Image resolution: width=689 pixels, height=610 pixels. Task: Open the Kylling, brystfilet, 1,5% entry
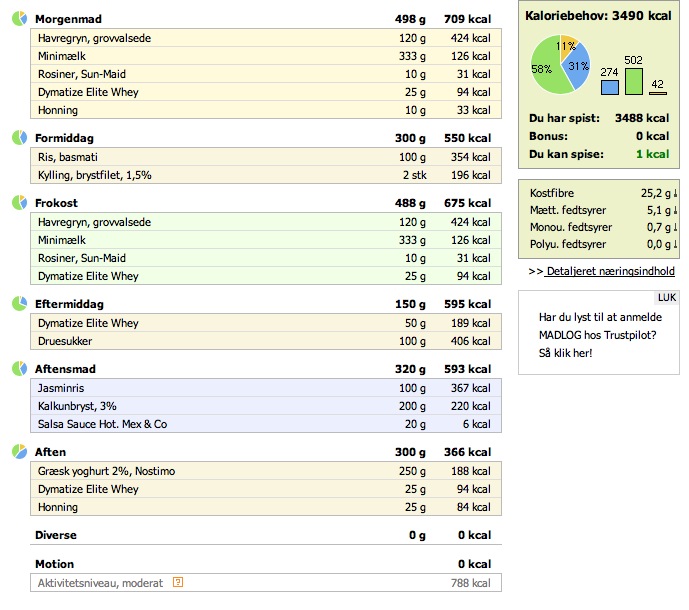coord(266,175)
